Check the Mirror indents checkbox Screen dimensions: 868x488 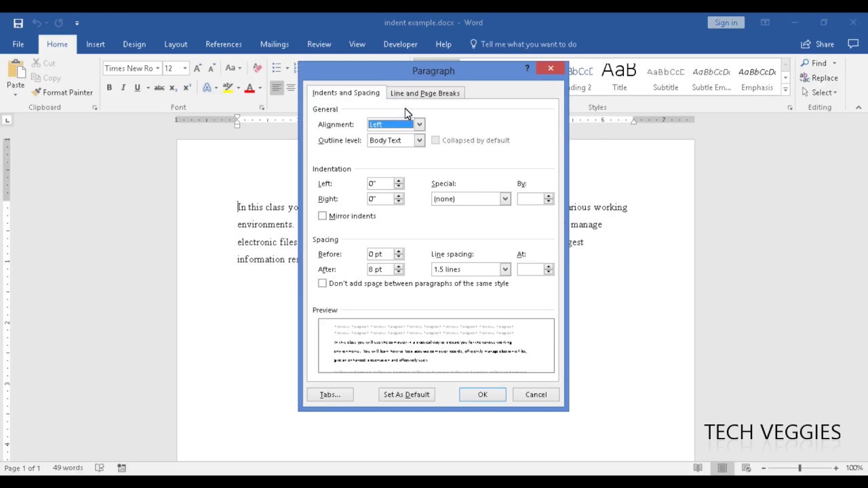click(x=323, y=216)
